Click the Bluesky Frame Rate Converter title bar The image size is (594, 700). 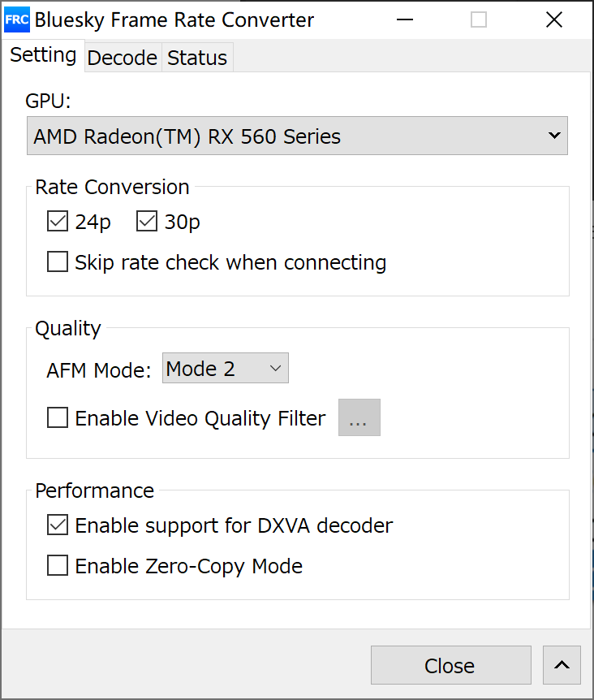pyautogui.click(x=176, y=20)
